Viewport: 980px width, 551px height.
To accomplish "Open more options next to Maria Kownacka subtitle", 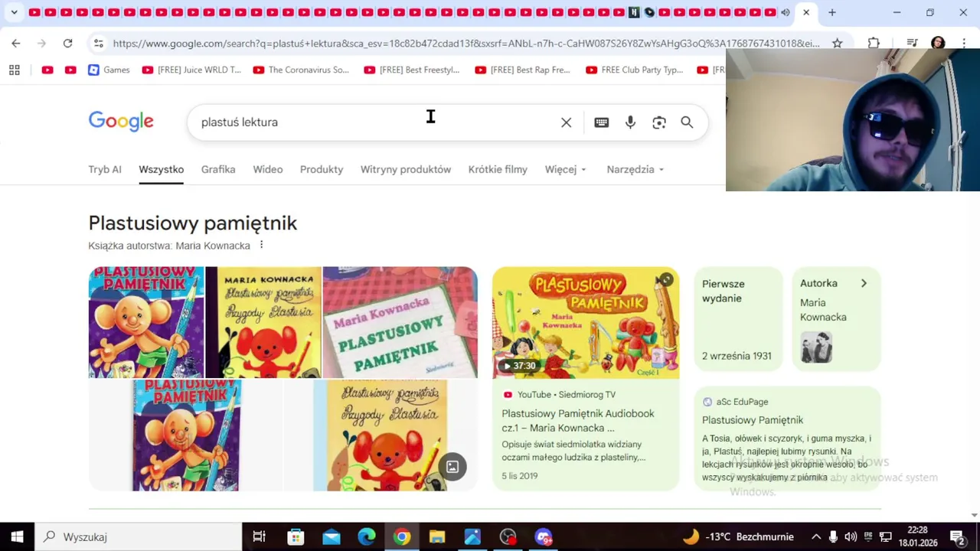I will tap(261, 245).
